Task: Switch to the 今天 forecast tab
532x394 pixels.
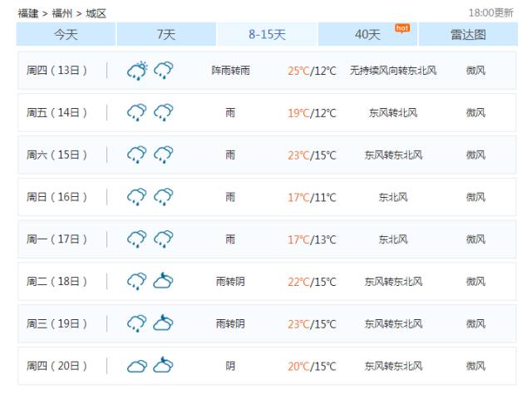Action: (x=66, y=34)
